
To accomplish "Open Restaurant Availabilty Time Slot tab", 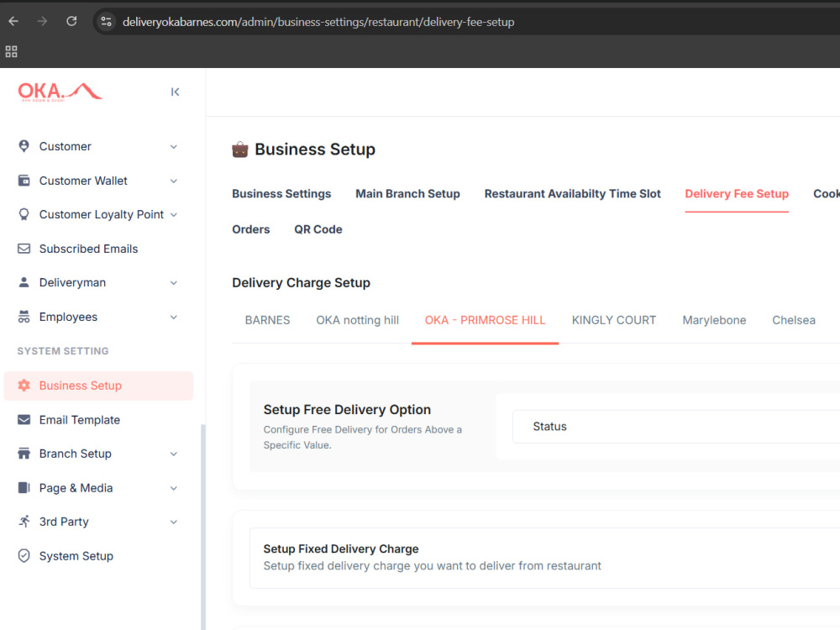I will click(573, 194).
